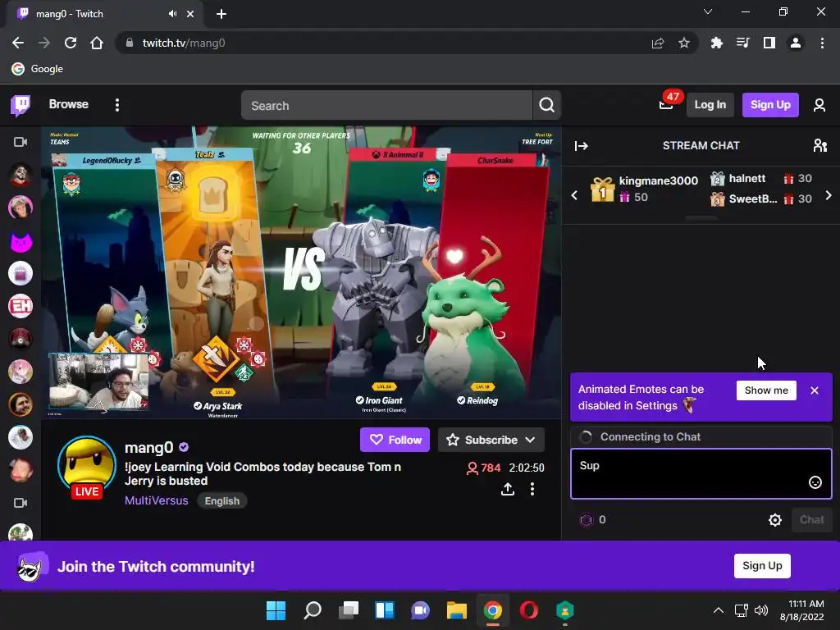Image resolution: width=840 pixels, height=630 pixels.
Task: Open the pink cat channel in sidebar
Action: [x=21, y=242]
